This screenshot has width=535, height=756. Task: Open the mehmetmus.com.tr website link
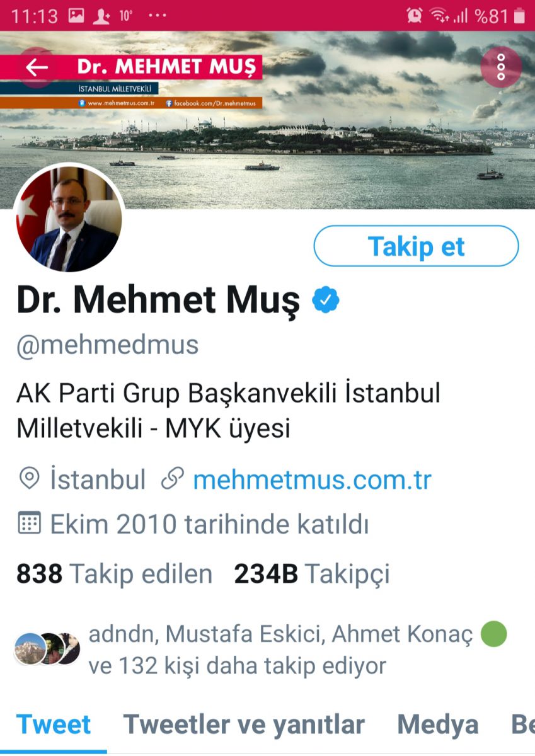[x=312, y=480]
